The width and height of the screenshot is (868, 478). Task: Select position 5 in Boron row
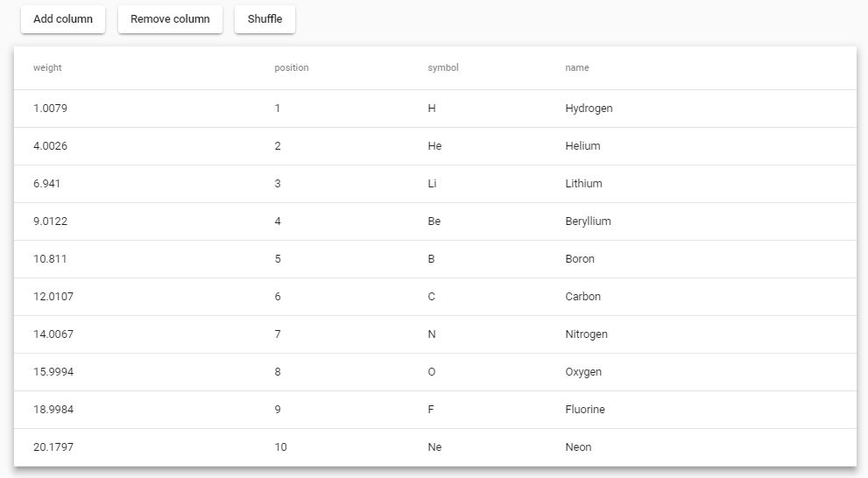tap(278, 259)
